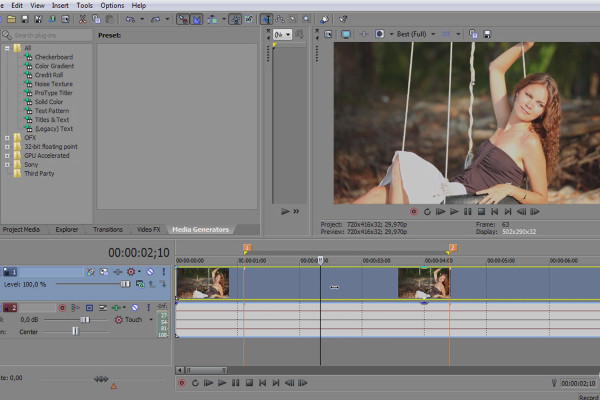600x400 pixels.
Task: Switch to the Video FX tab
Action: click(x=148, y=230)
